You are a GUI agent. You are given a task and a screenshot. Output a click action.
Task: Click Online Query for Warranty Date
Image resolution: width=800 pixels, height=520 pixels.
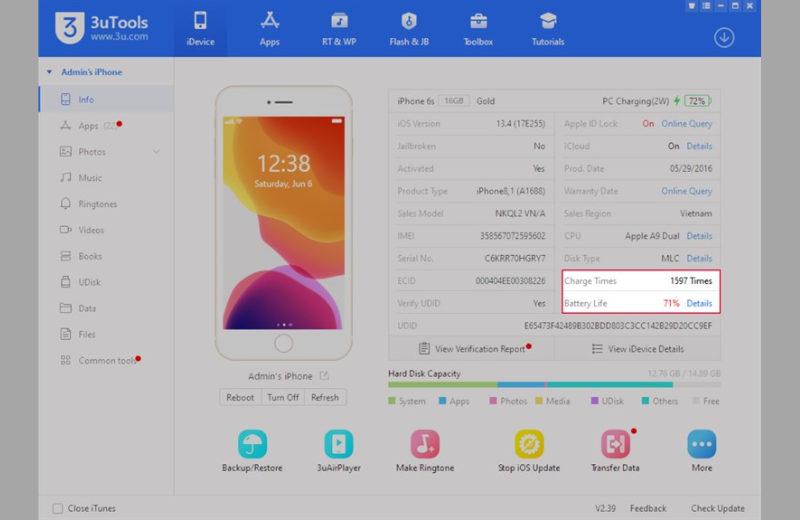[686, 191]
